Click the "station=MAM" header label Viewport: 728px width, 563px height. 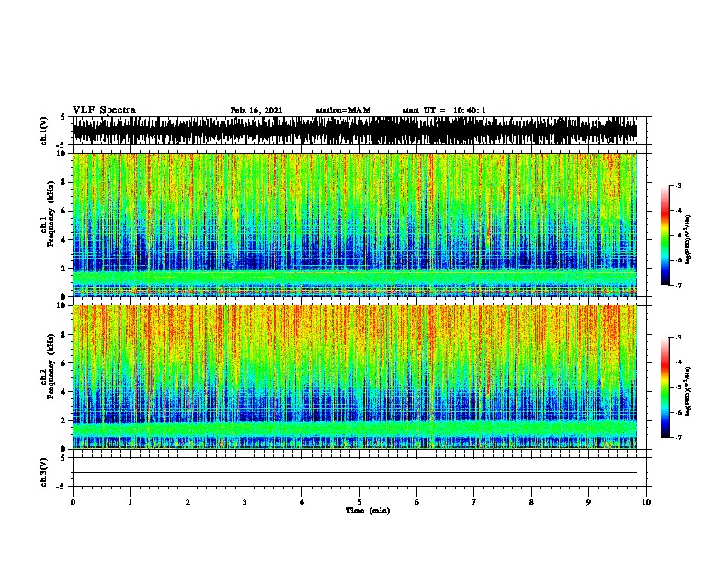point(343,110)
